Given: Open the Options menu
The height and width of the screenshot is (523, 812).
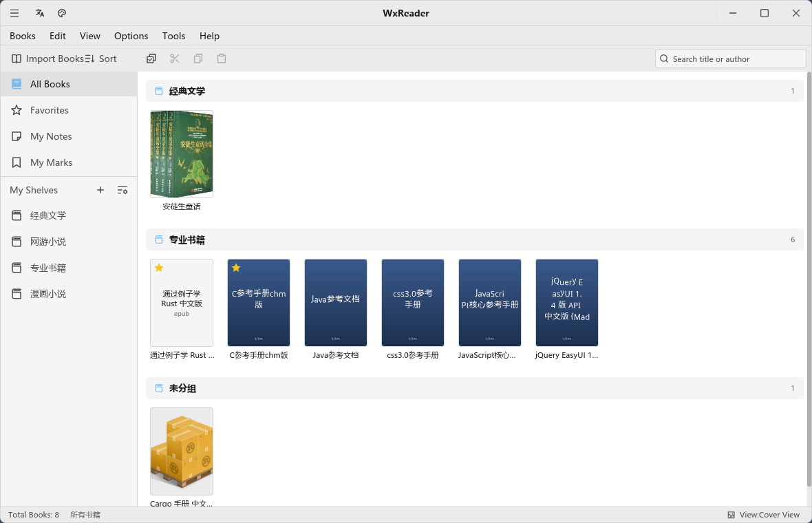Looking at the screenshot, I should [131, 36].
